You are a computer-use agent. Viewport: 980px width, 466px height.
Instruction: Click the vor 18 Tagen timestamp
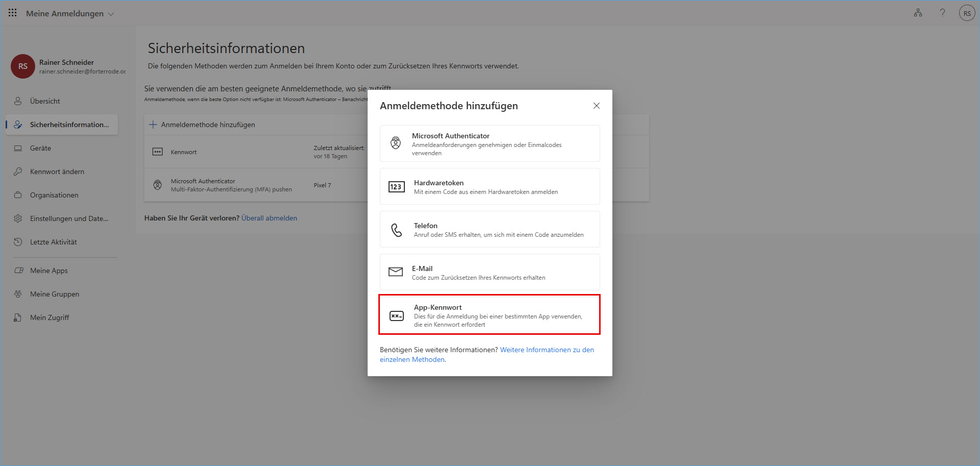click(330, 156)
